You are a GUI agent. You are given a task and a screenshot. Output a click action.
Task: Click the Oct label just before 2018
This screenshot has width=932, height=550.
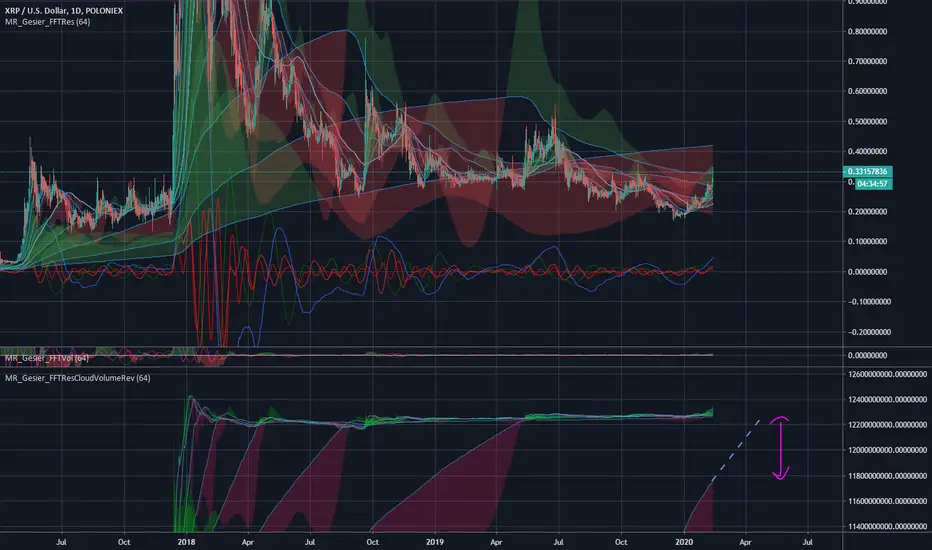click(124, 542)
